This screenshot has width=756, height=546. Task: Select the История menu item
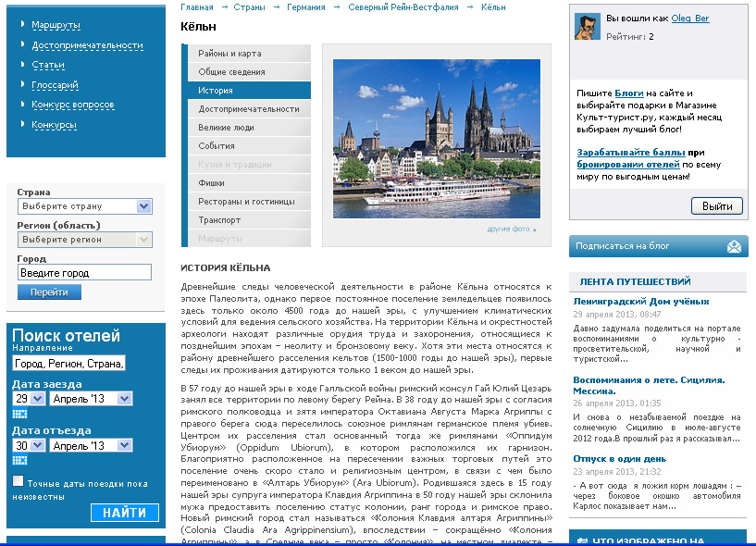pos(249,91)
